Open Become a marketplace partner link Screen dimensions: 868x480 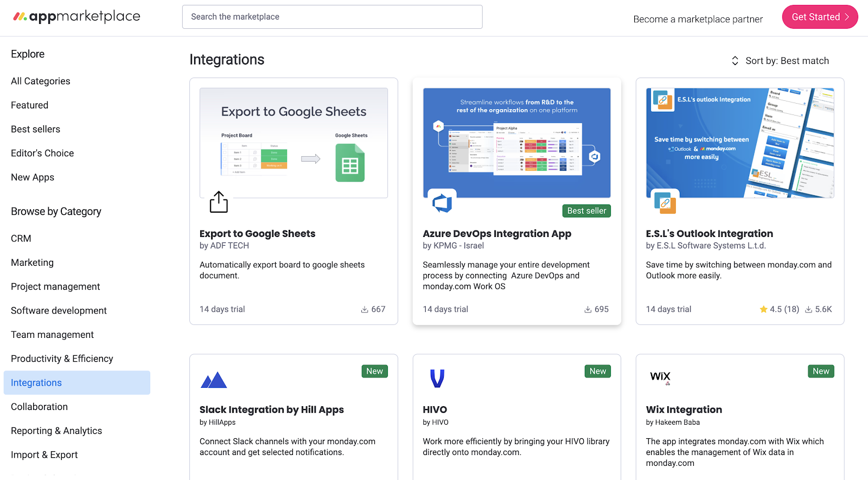[698, 20]
